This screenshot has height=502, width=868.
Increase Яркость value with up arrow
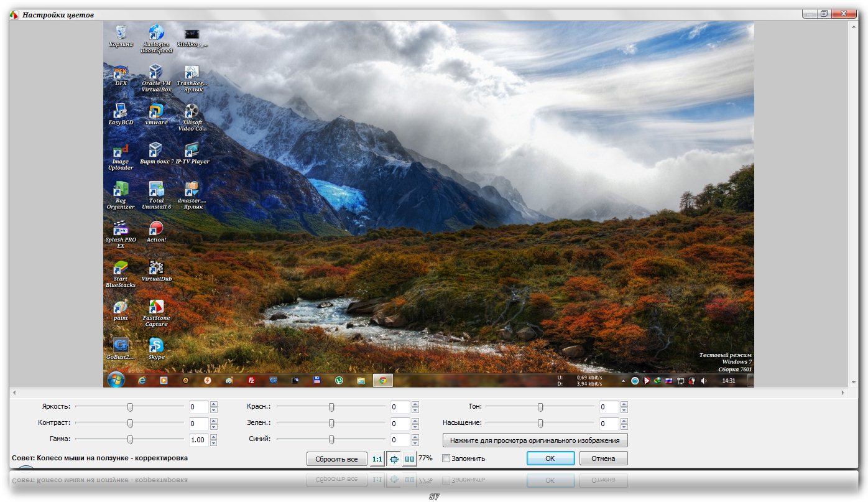click(214, 404)
